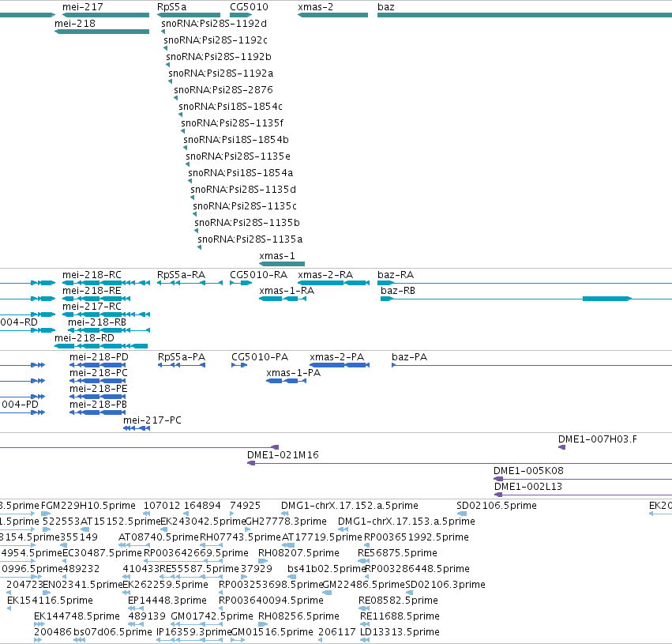
Task: Click the GH27778.3prime EST label
Action: [286, 522]
